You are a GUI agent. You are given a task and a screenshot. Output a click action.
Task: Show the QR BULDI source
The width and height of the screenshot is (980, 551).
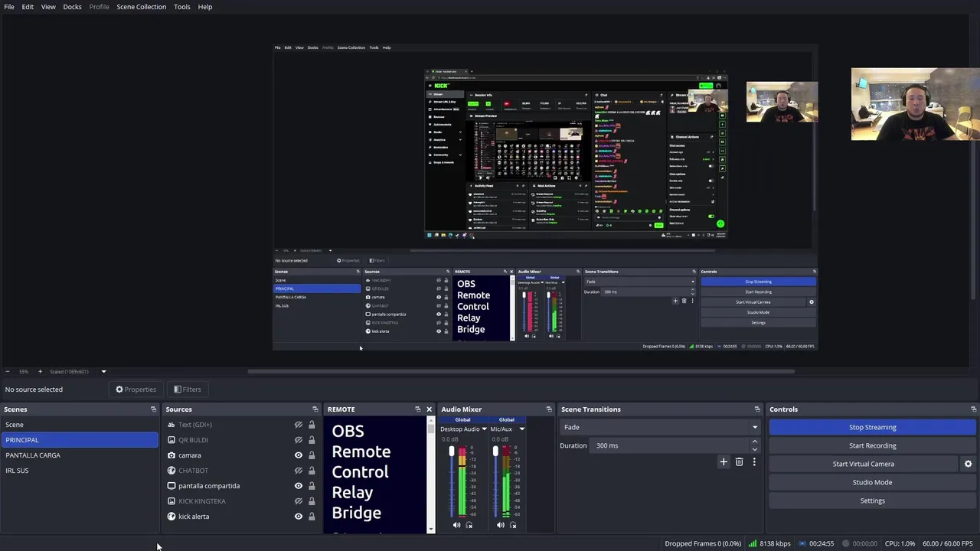[x=299, y=440]
